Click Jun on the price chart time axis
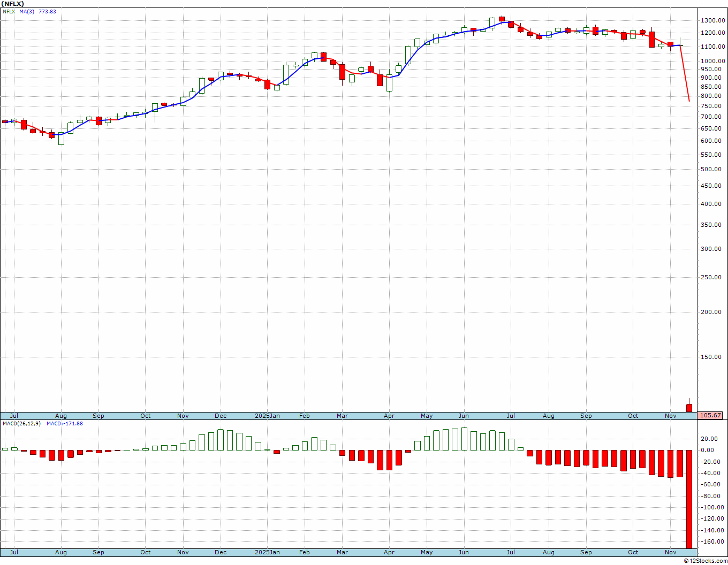Viewport: 728px width, 565px height. (x=464, y=416)
